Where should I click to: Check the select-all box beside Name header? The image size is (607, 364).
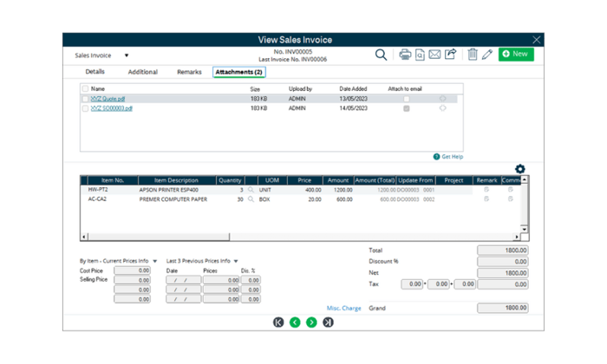click(85, 88)
